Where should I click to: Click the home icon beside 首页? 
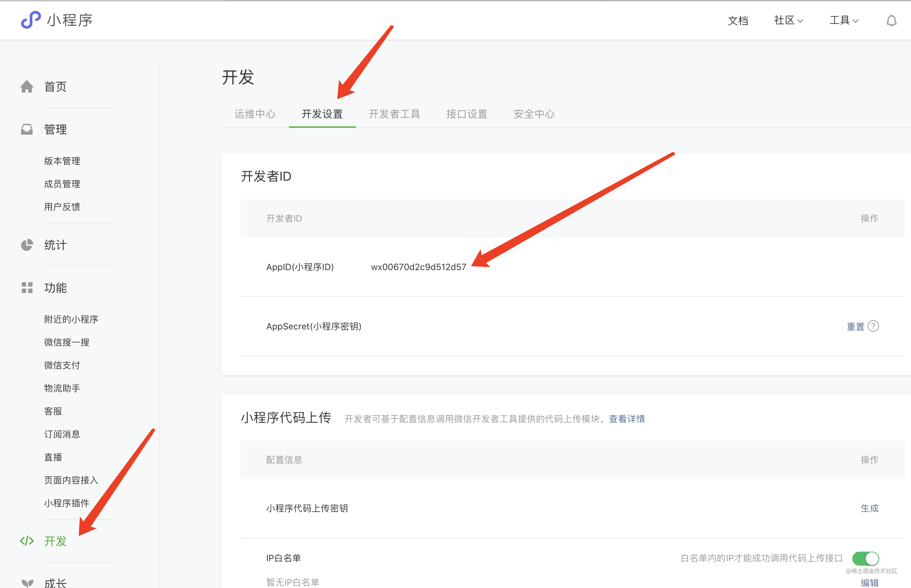point(27,86)
